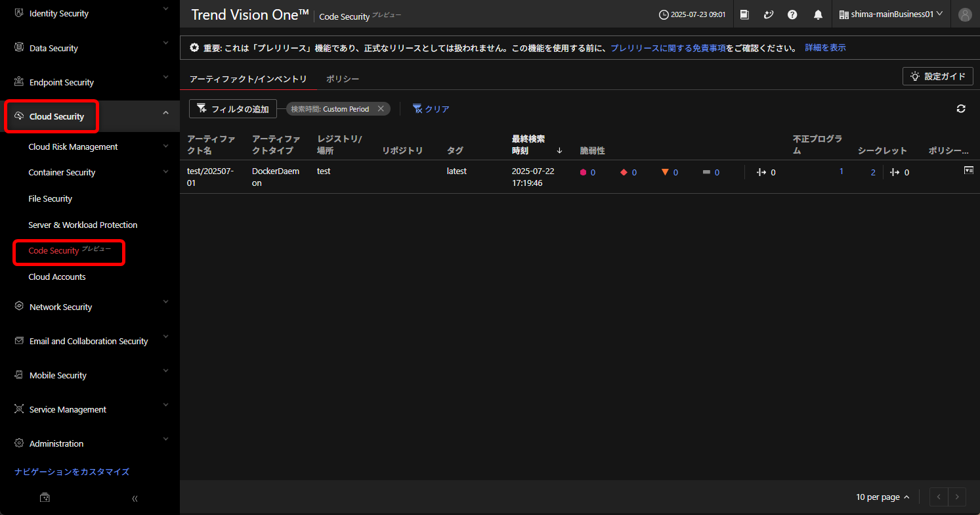980x515 pixels.
Task: Click the Email and Collaboration Security envelope icon
Action: click(x=19, y=341)
